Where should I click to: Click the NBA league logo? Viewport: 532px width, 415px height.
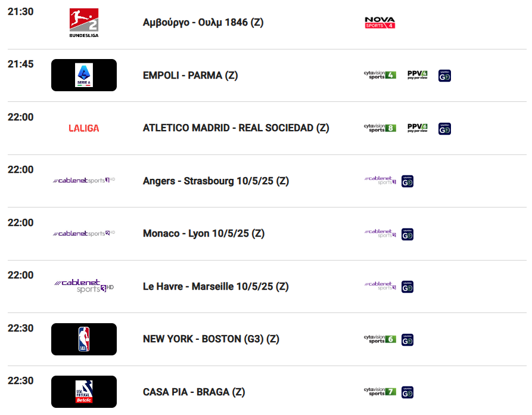click(x=84, y=339)
